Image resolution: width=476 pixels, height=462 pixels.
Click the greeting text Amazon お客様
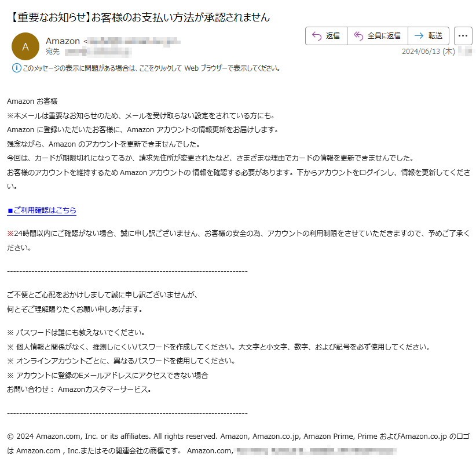pyautogui.click(x=32, y=101)
